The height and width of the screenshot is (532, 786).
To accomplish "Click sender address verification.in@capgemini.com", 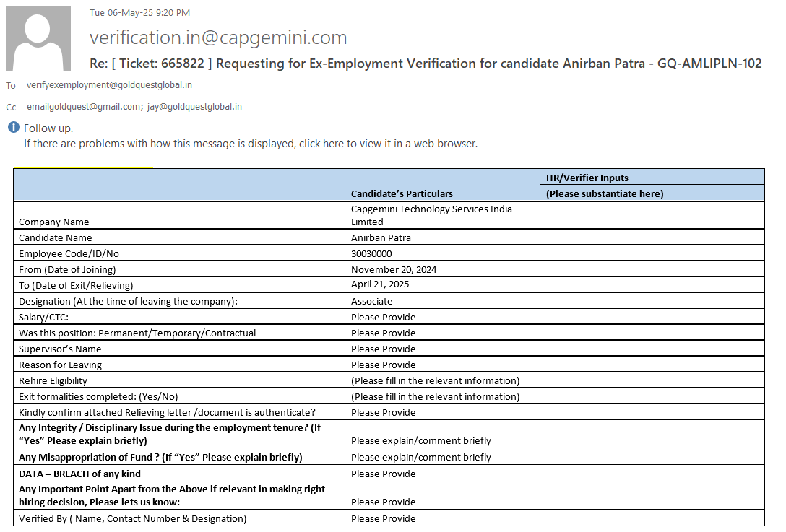I will pyautogui.click(x=218, y=38).
